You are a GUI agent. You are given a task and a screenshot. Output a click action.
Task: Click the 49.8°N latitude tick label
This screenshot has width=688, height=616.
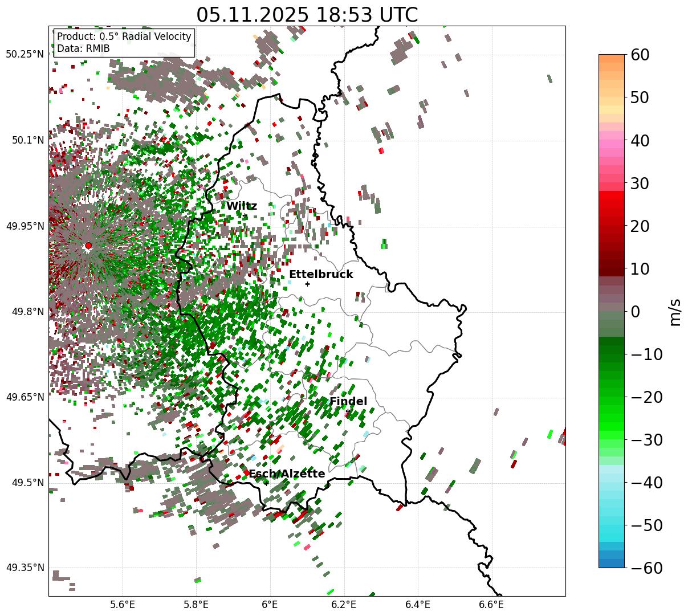(27, 312)
